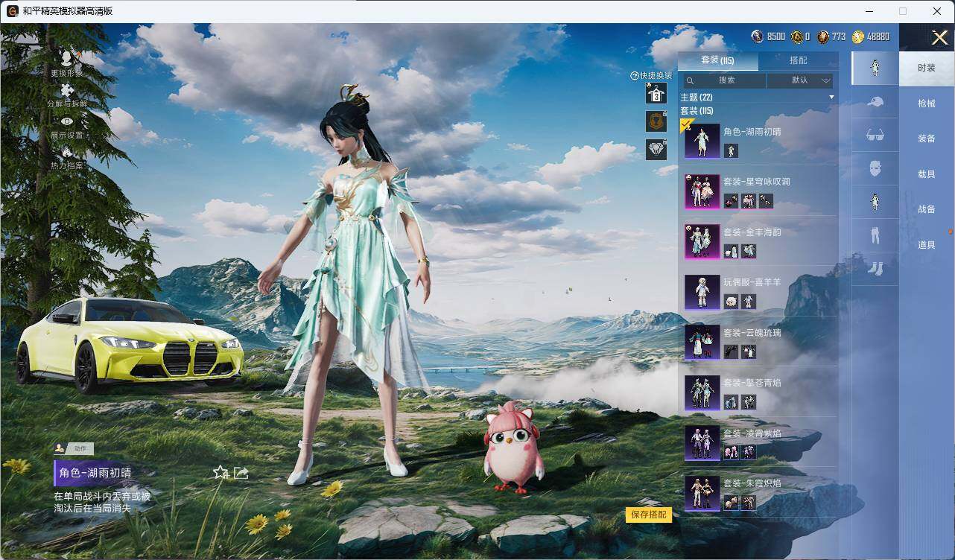Select the 套装-擎苍青焰 outfit thumbnail
Screen dimensions: 955x560
click(x=702, y=392)
